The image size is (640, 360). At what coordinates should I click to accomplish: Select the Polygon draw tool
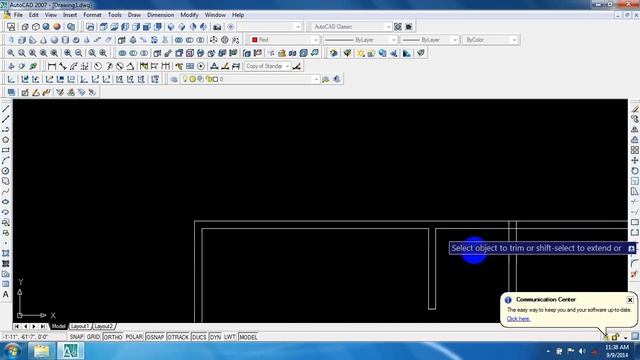pos(6,140)
